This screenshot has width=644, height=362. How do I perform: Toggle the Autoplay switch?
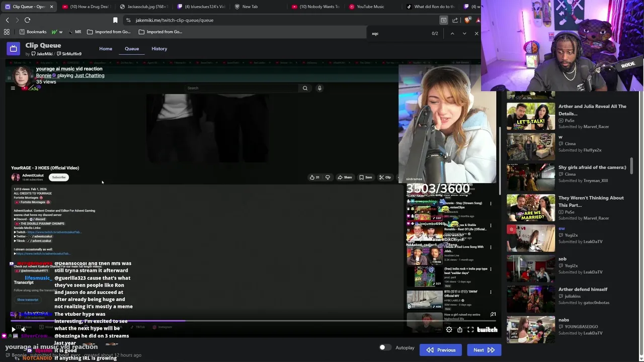[384, 348]
